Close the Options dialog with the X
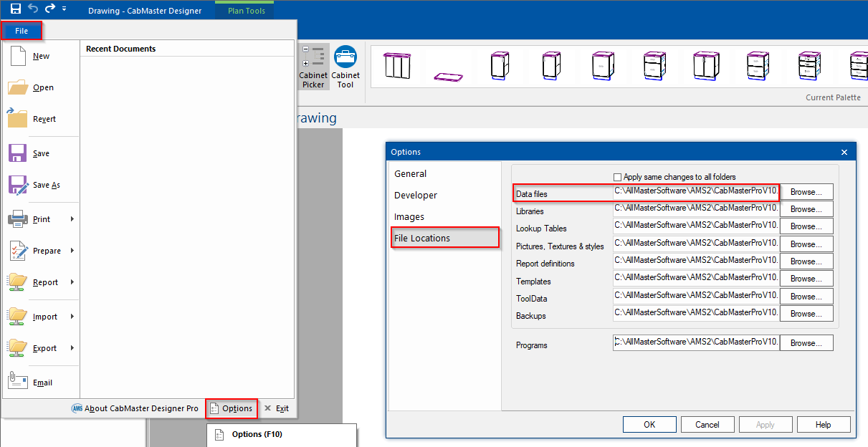The width and height of the screenshot is (868, 447). click(844, 152)
